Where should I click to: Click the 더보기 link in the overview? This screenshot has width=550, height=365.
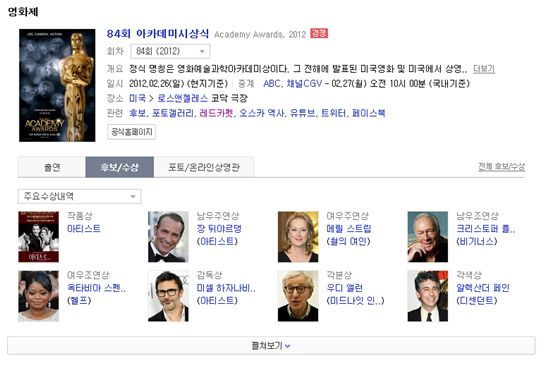click(x=484, y=69)
